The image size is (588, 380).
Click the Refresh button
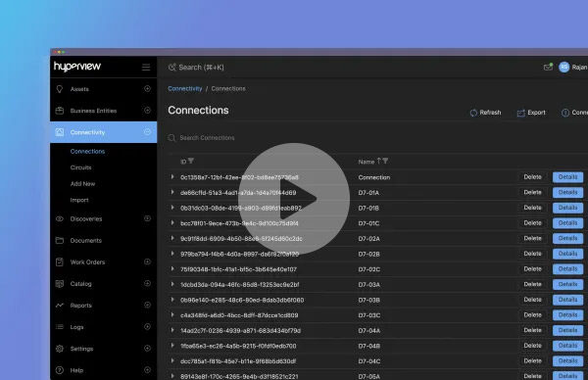[x=485, y=113]
